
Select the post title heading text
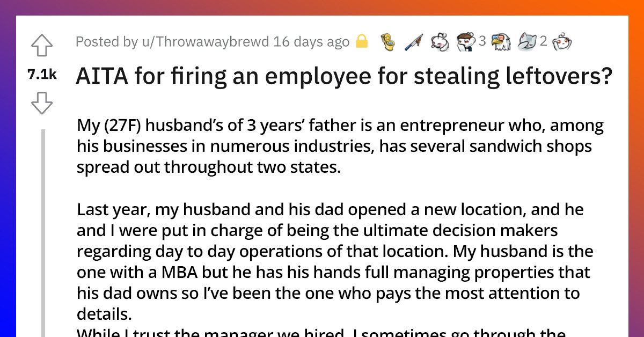click(343, 76)
